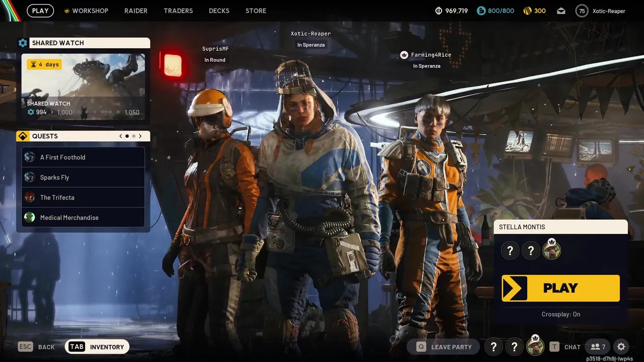The height and width of the screenshot is (362, 644).
Task: Open the friends list showing 7
Action: [598, 347]
